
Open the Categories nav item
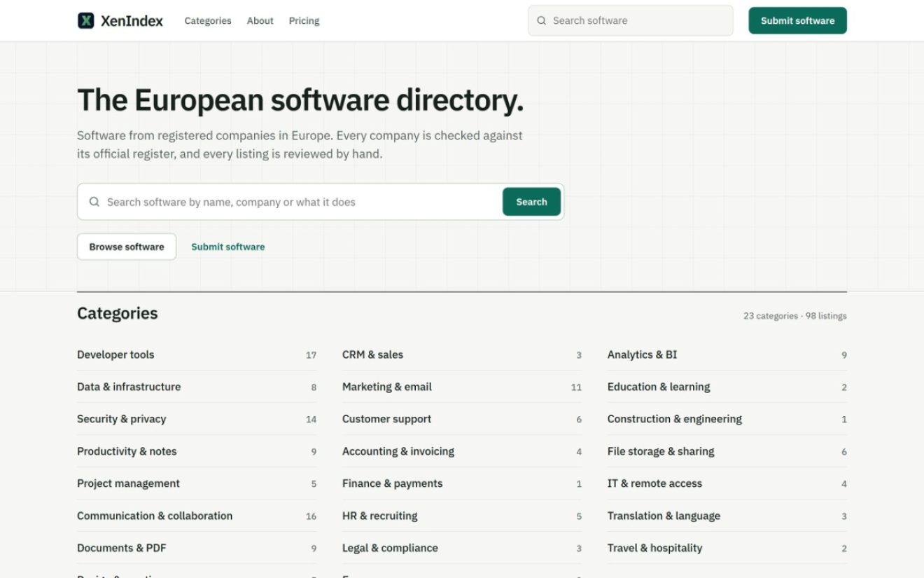(x=208, y=21)
